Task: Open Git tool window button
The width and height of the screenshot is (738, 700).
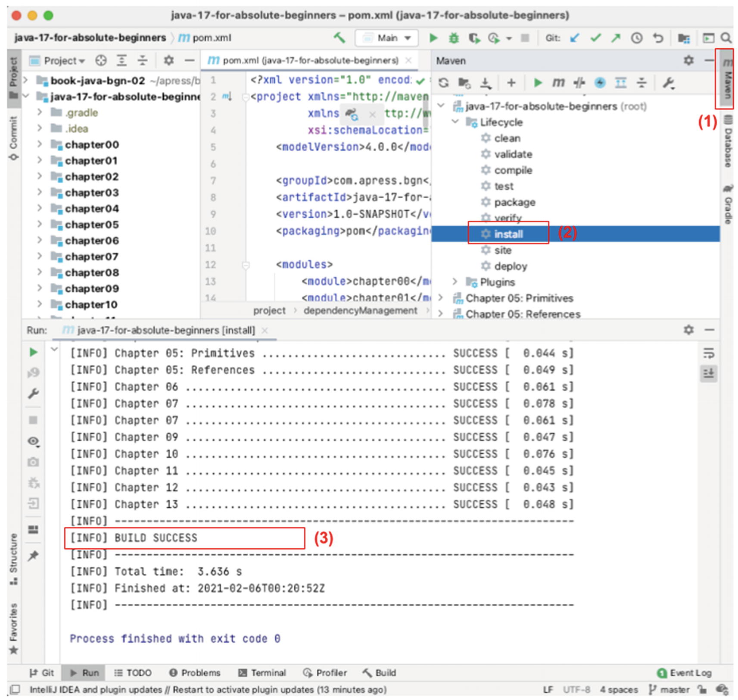Action: click(41, 673)
